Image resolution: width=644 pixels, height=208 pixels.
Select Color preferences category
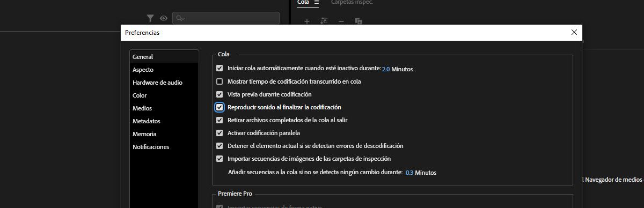point(164,95)
